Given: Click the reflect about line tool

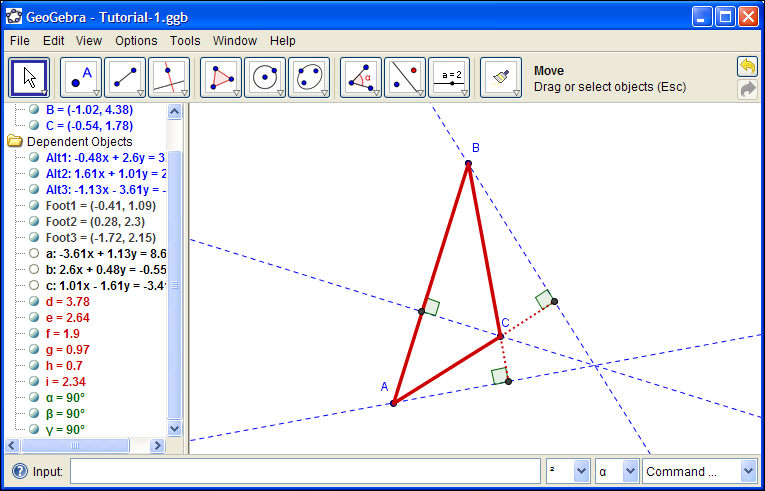Looking at the screenshot, I should 405,78.
